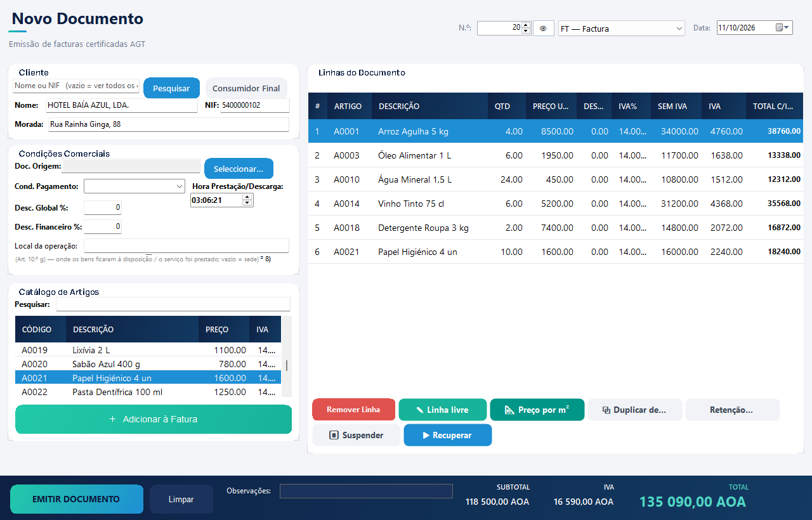Click the Desc. Global % field

click(x=103, y=207)
